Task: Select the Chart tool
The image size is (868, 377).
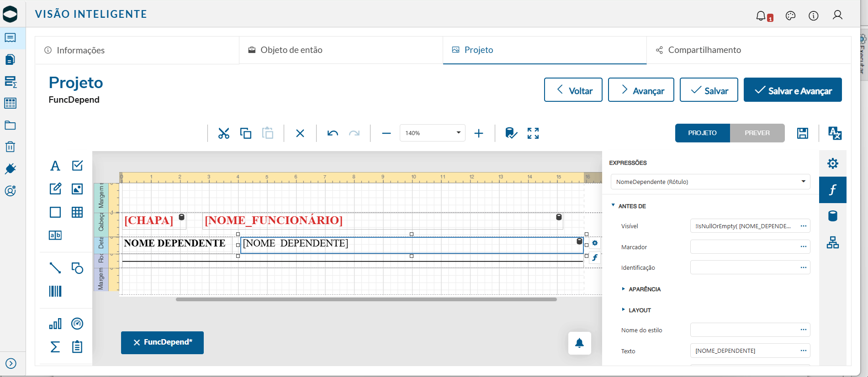Action: [55, 324]
